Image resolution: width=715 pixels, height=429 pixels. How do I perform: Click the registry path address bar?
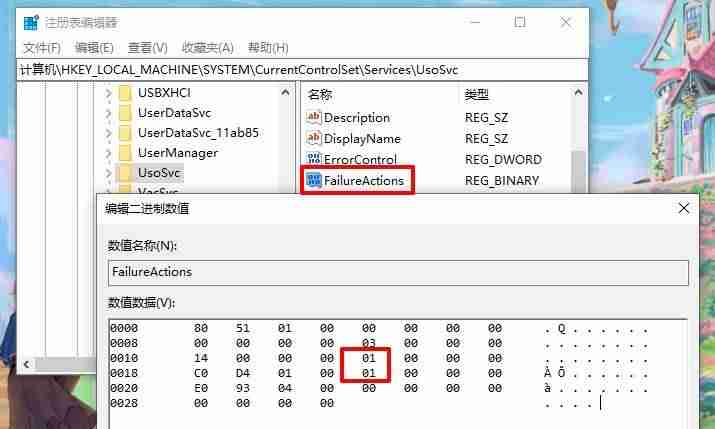(x=302, y=70)
